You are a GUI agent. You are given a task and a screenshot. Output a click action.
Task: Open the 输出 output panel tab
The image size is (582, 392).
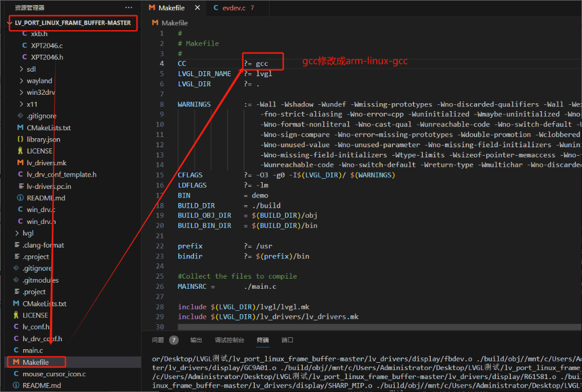click(x=196, y=340)
